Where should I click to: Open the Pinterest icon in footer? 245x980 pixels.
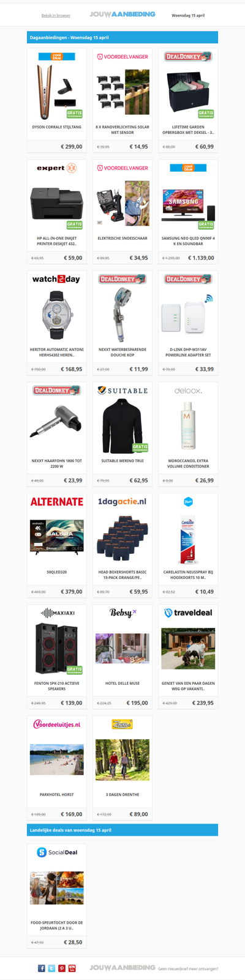pyautogui.click(x=62, y=968)
